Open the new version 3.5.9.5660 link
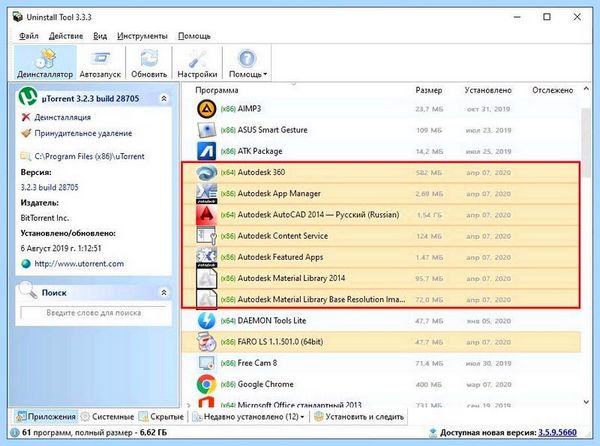This screenshot has width=600, height=446. pyautogui.click(x=558, y=433)
